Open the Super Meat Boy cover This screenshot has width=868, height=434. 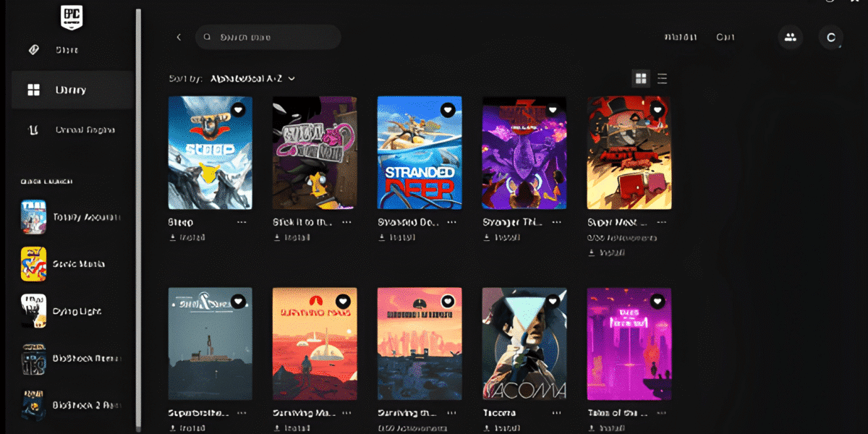(x=629, y=153)
